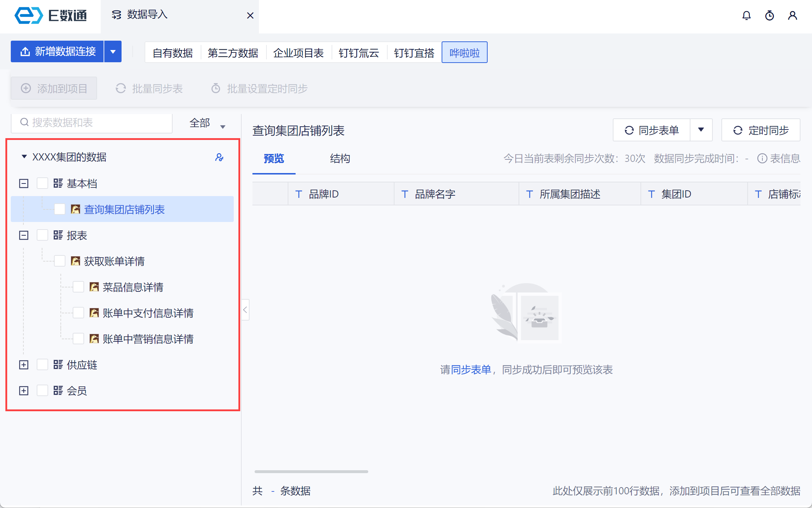The width and height of the screenshot is (812, 508).
Task: Click the E数通 logo
Action: click(50, 15)
